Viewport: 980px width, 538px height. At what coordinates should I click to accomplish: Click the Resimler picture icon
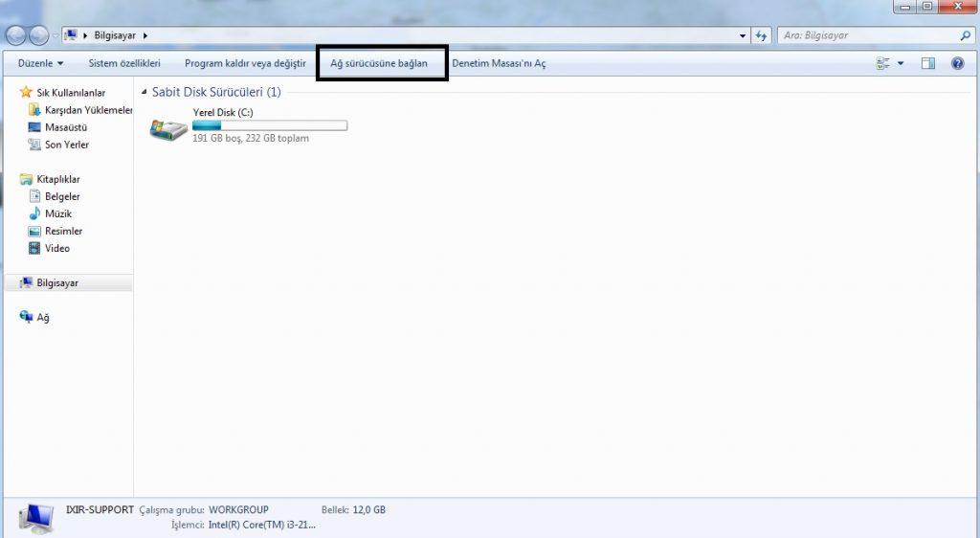coord(34,232)
